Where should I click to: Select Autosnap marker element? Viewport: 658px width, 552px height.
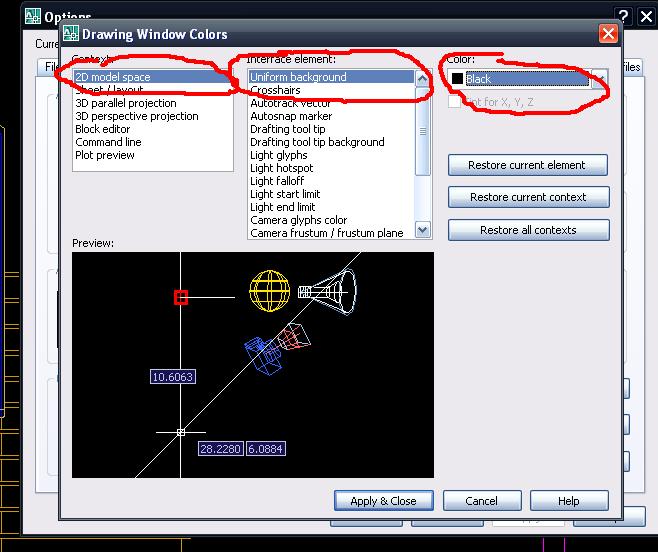(331, 116)
